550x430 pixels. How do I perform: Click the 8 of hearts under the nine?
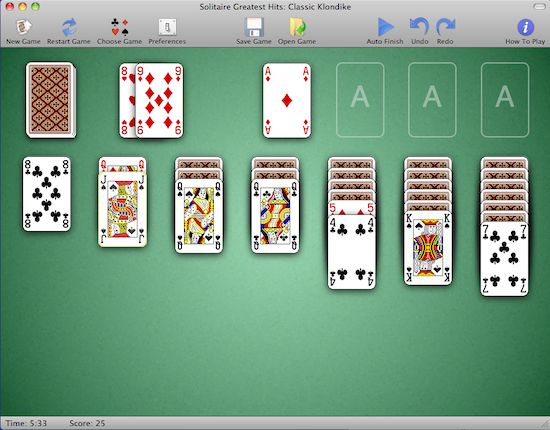(127, 100)
